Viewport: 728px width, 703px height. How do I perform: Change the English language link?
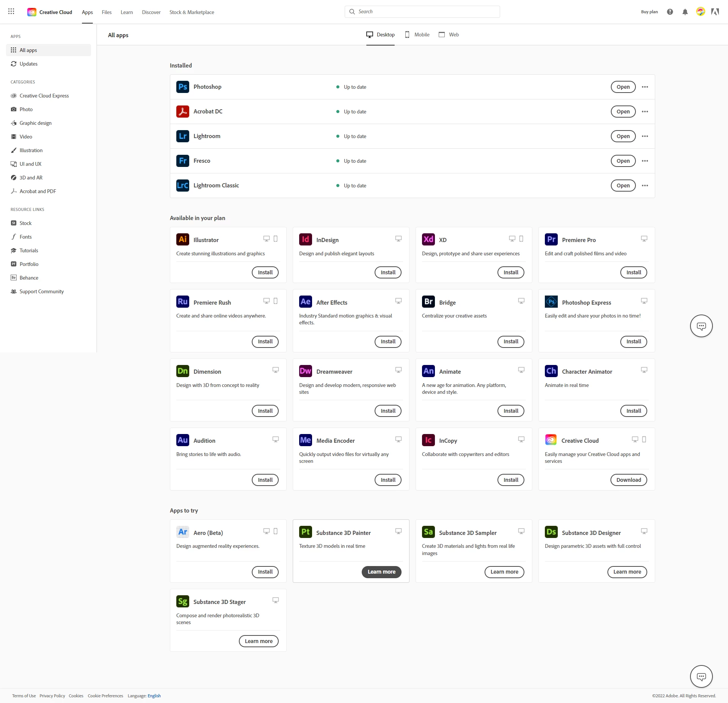154,696
